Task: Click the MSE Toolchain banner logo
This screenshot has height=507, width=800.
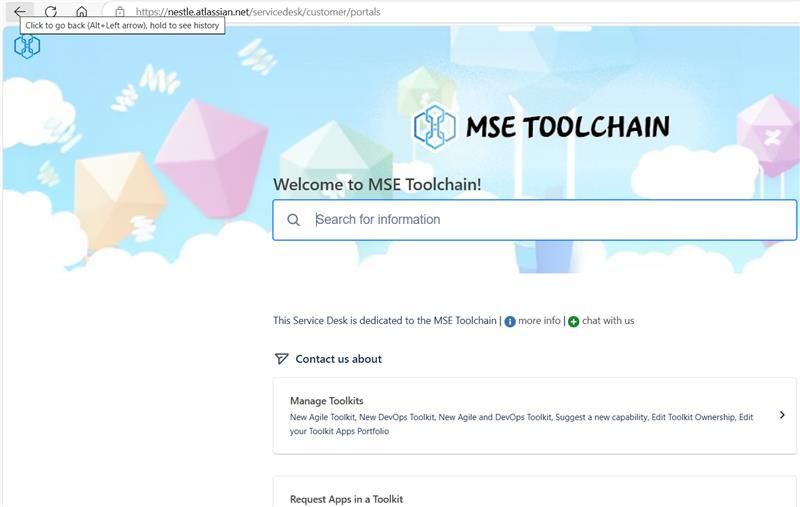Action: (435, 127)
